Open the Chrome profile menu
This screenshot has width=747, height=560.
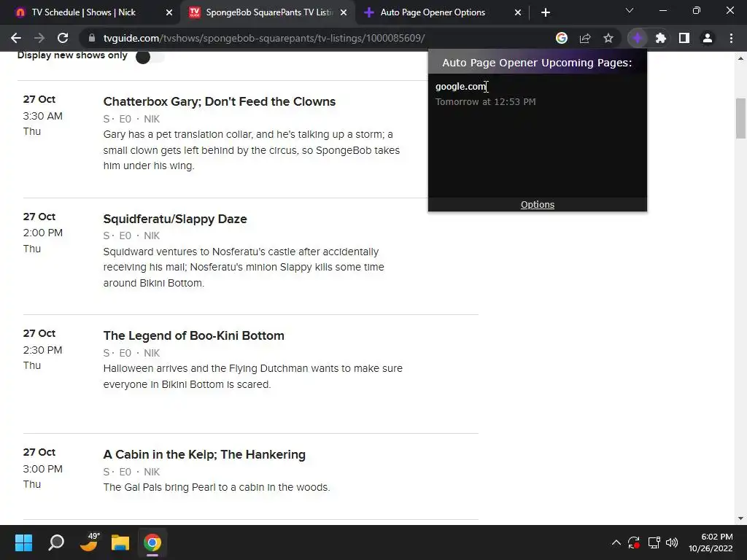pos(708,38)
